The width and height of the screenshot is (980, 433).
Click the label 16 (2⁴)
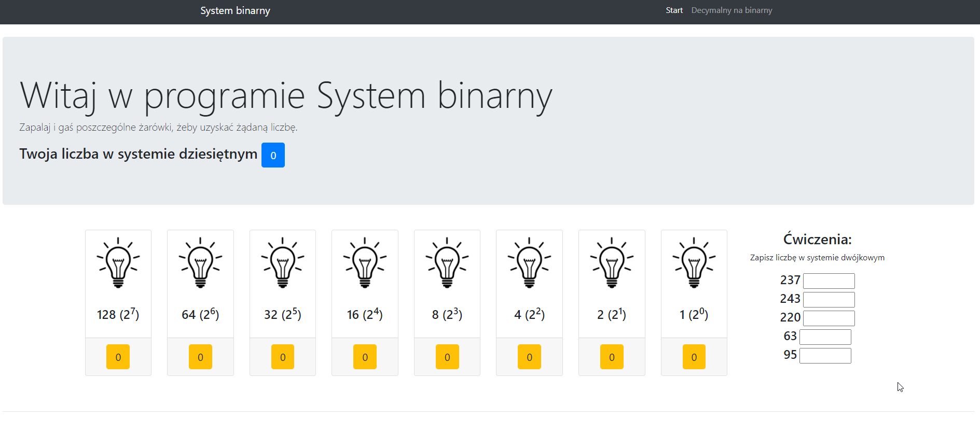(365, 314)
